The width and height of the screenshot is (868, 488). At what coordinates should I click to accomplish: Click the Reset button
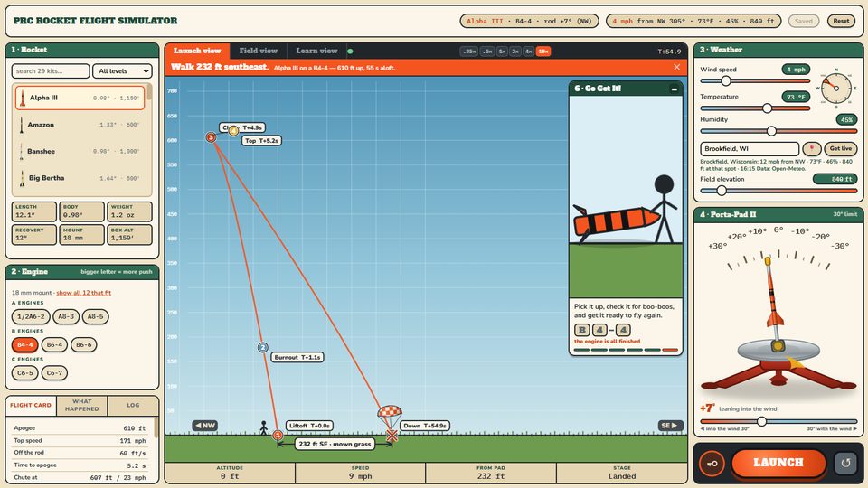pyautogui.click(x=841, y=21)
